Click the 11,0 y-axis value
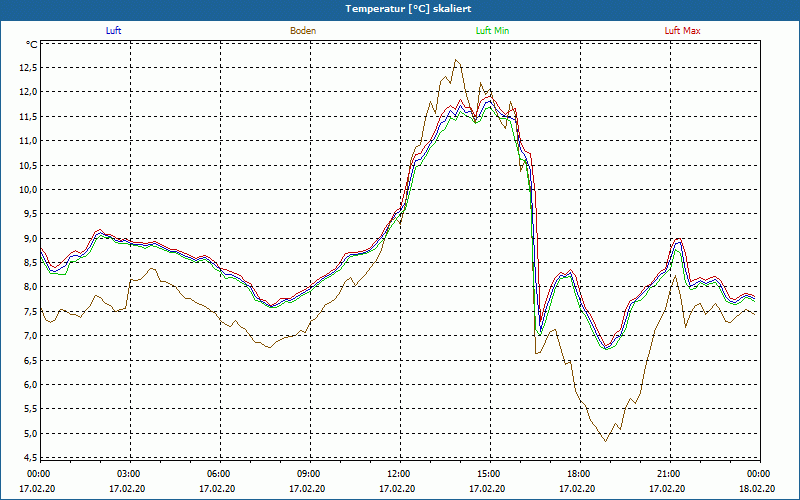This screenshot has width=800, height=500. [x=27, y=141]
